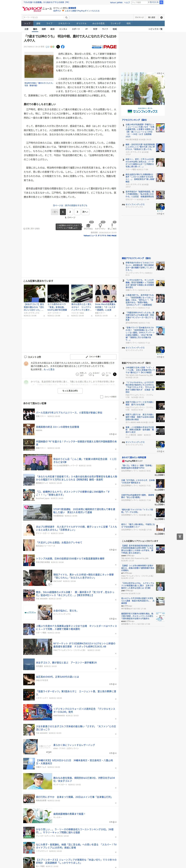Click the 共感した thumbs-up on first comment
The width and height of the screenshot is (186, 868).
pyautogui.click(x=81, y=374)
